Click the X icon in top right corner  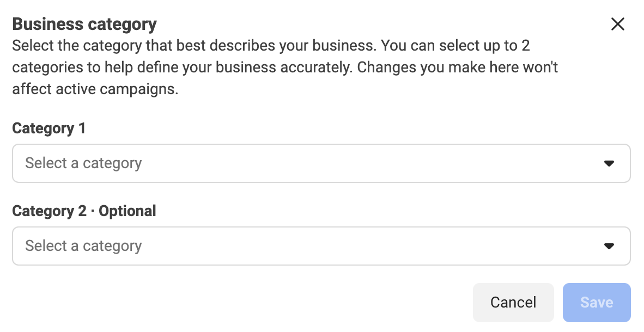(x=618, y=24)
